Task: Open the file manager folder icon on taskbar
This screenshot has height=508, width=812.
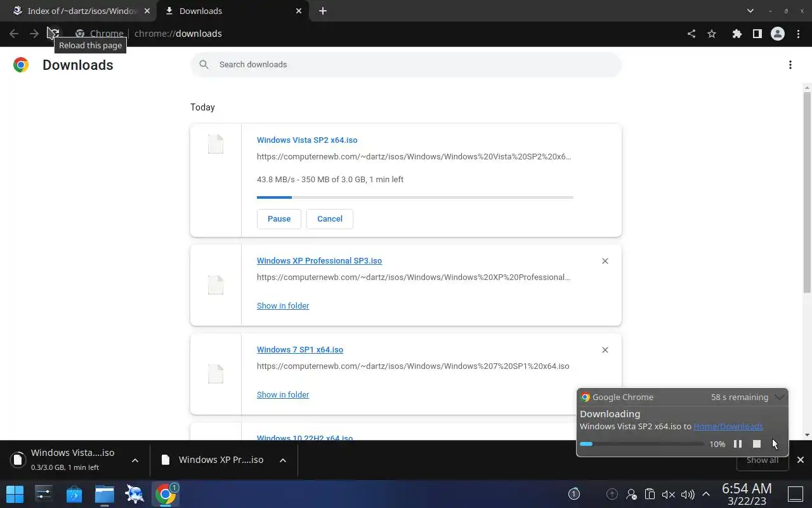Action: [x=105, y=493]
